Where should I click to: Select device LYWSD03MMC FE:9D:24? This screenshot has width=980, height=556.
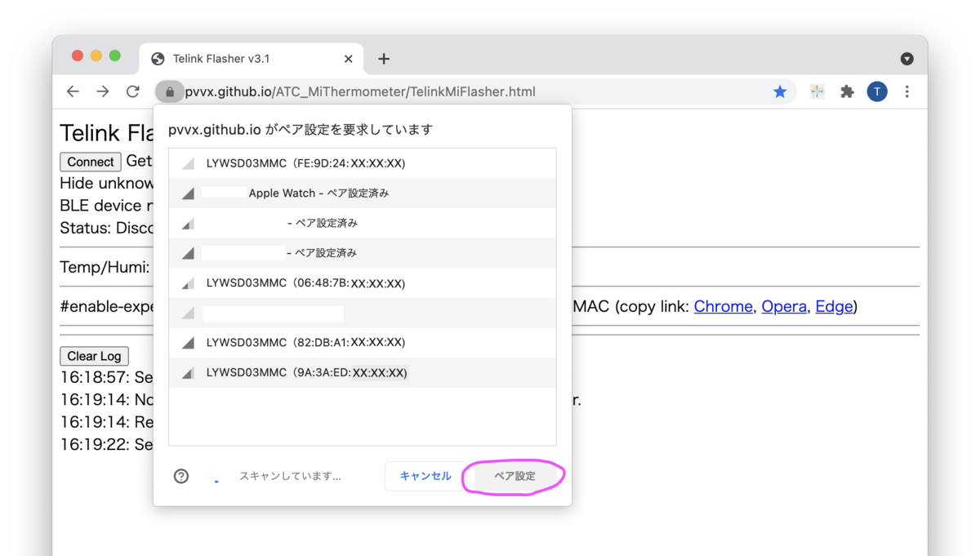(363, 163)
